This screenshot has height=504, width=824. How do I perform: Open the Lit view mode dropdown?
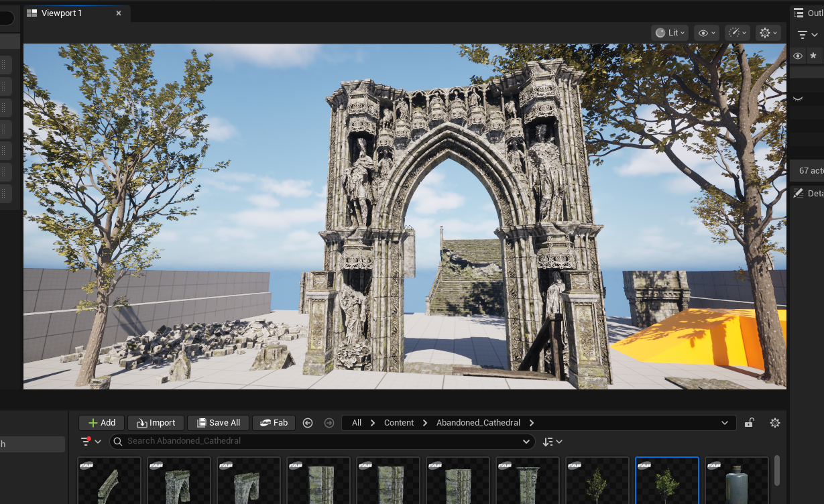tap(669, 33)
